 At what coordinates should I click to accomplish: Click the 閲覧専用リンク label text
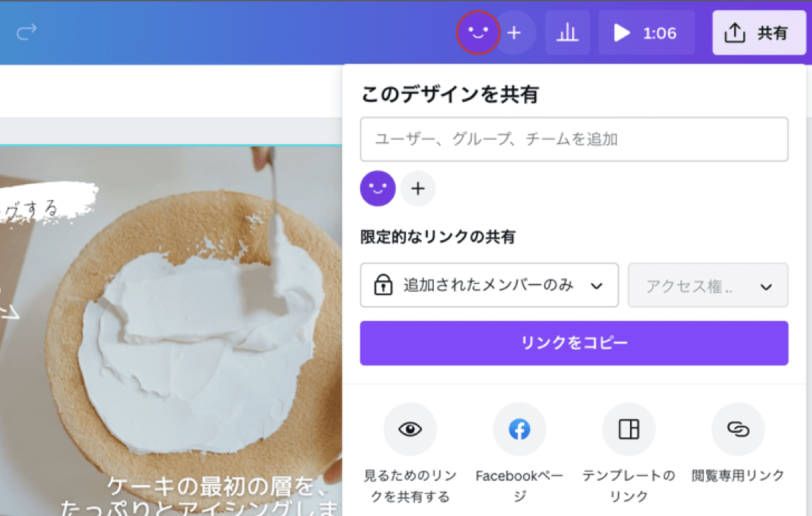[738, 475]
